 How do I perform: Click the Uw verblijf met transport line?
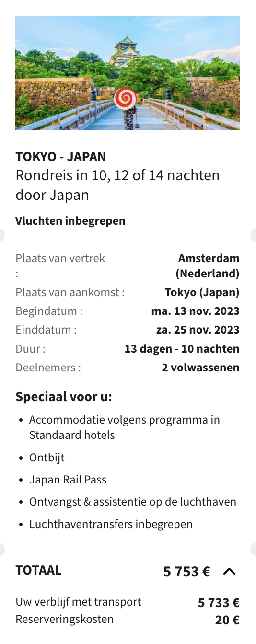(128, 602)
